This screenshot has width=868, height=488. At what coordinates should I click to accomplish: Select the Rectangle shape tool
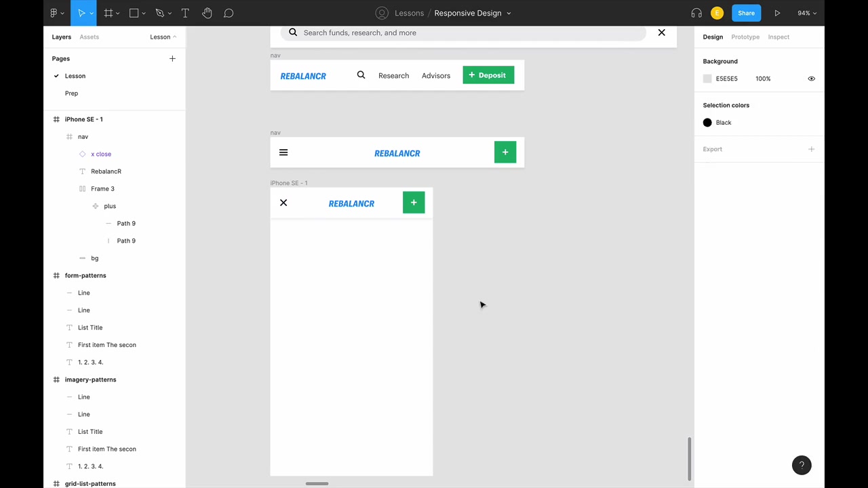[x=134, y=13]
